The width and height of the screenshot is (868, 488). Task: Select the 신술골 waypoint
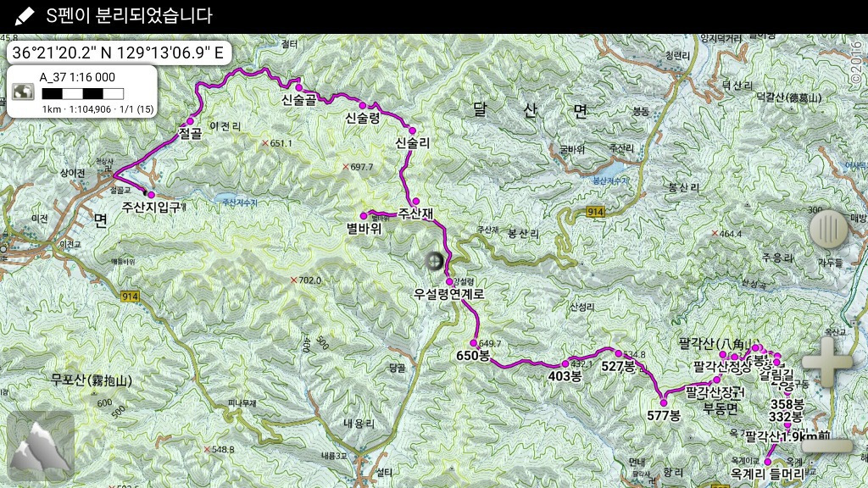(x=298, y=87)
